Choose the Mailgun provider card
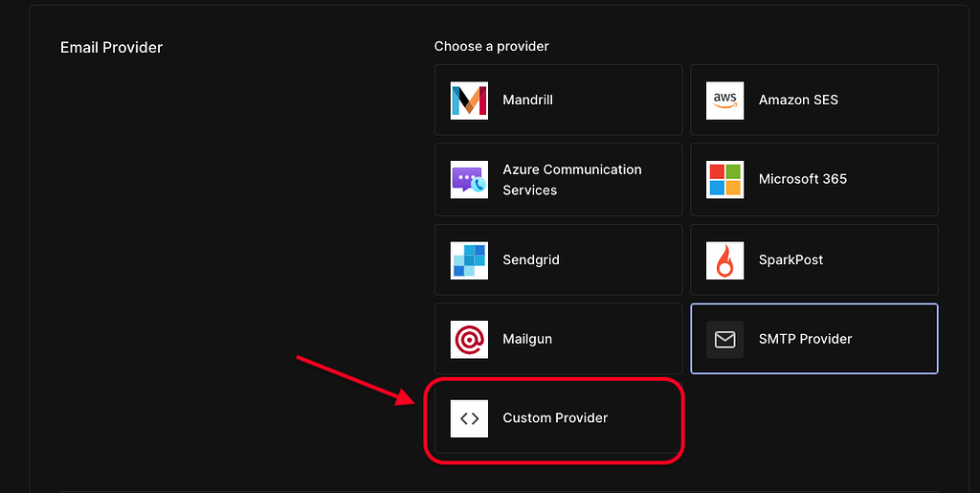 pos(558,339)
